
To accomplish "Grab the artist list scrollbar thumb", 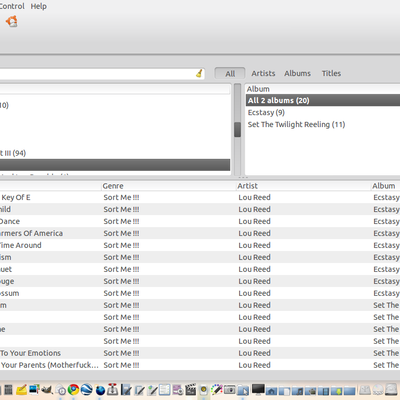I will tap(237, 129).
